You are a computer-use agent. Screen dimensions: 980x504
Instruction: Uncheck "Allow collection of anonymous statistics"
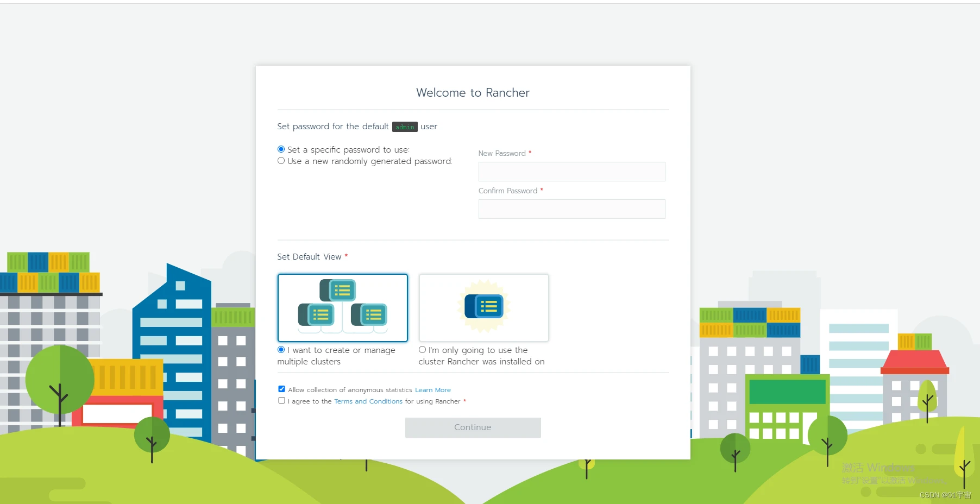[x=281, y=389]
